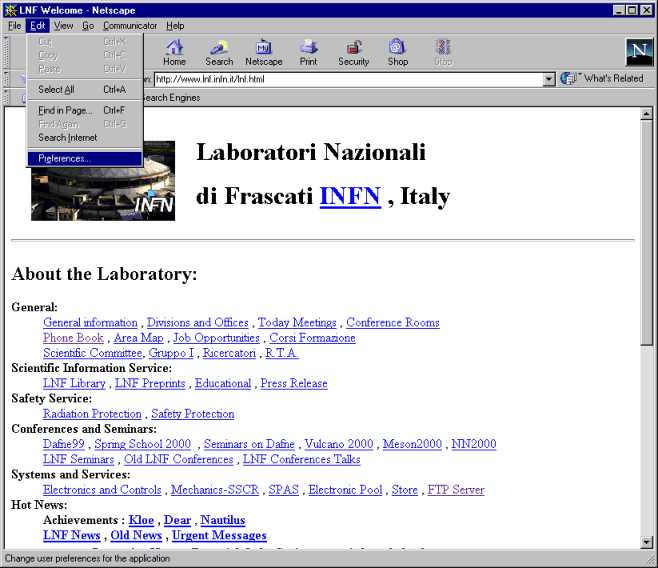Open the Urgent Messages link
The height and width of the screenshot is (568, 658).
(x=219, y=535)
